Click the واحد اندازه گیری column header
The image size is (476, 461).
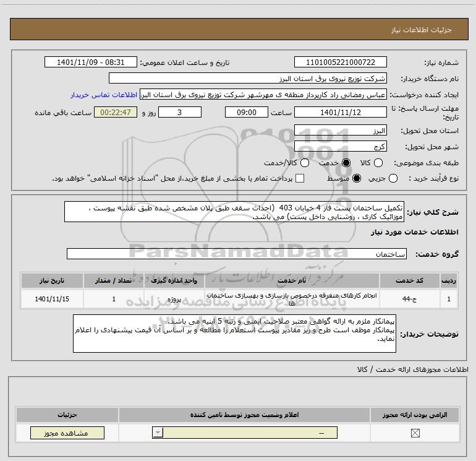174,280
